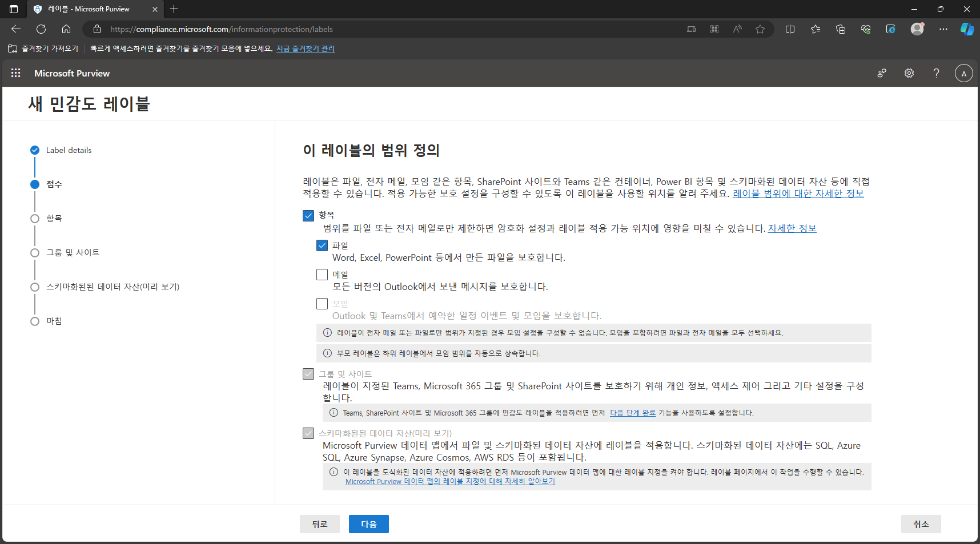The image size is (980, 544).
Task: Click the 지금 즐겨찾기 관리 link
Action: pyautogui.click(x=306, y=49)
